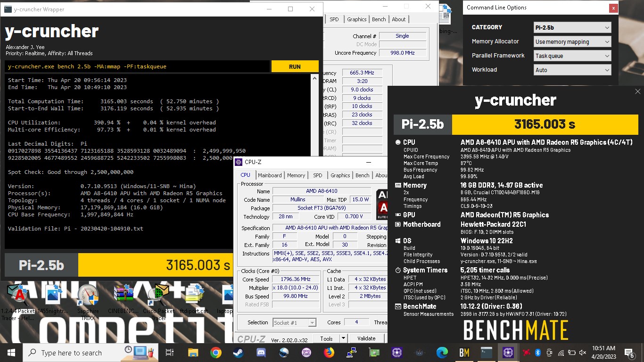Open Task View from the taskbar
644x362 pixels.
pyautogui.click(x=170, y=353)
